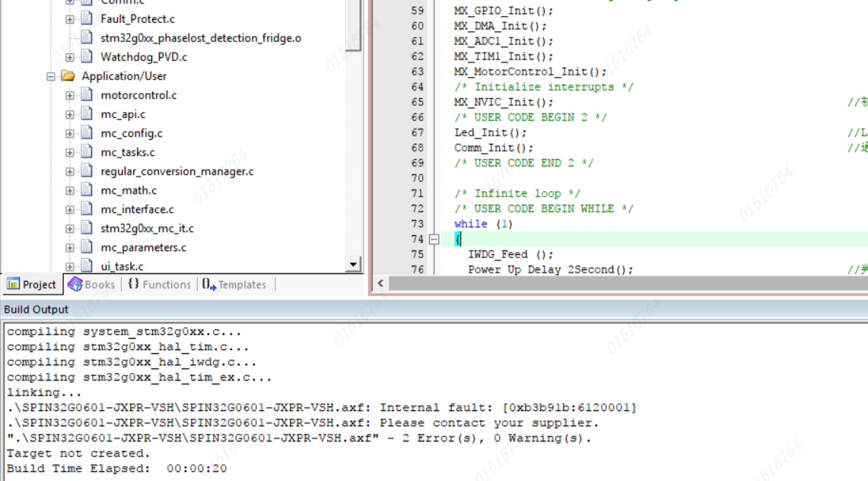Image resolution: width=868 pixels, height=481 pixels.
Task: Click the Internal fault error line
Action: [321, 408]
